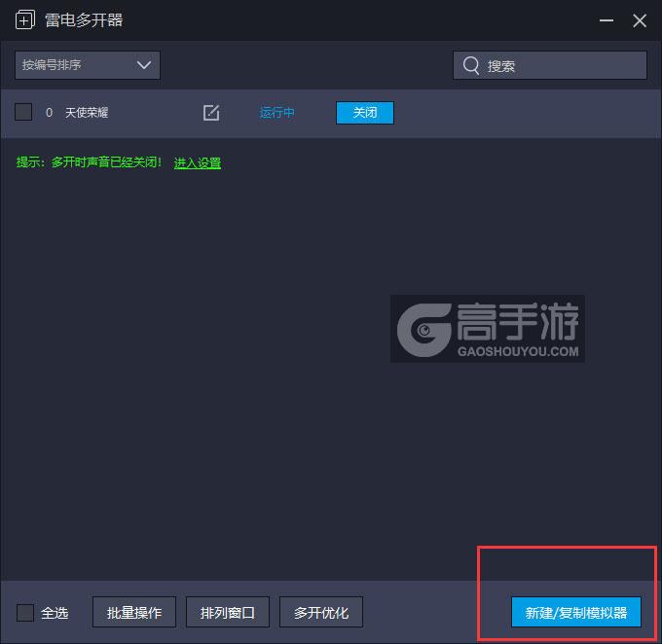The image size is (662, 644).
Task: Close the 雷电多开器 window
Action: [640, 20]
